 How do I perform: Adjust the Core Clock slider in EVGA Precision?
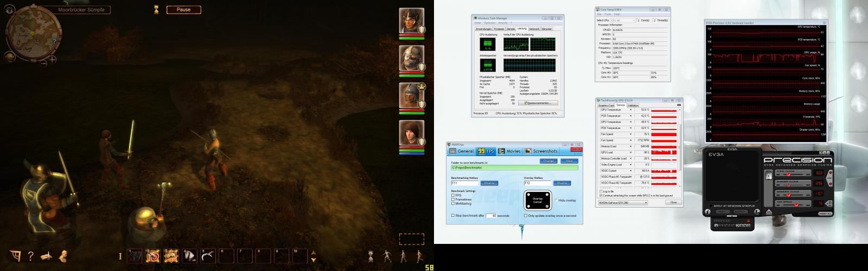pos(788,173)
